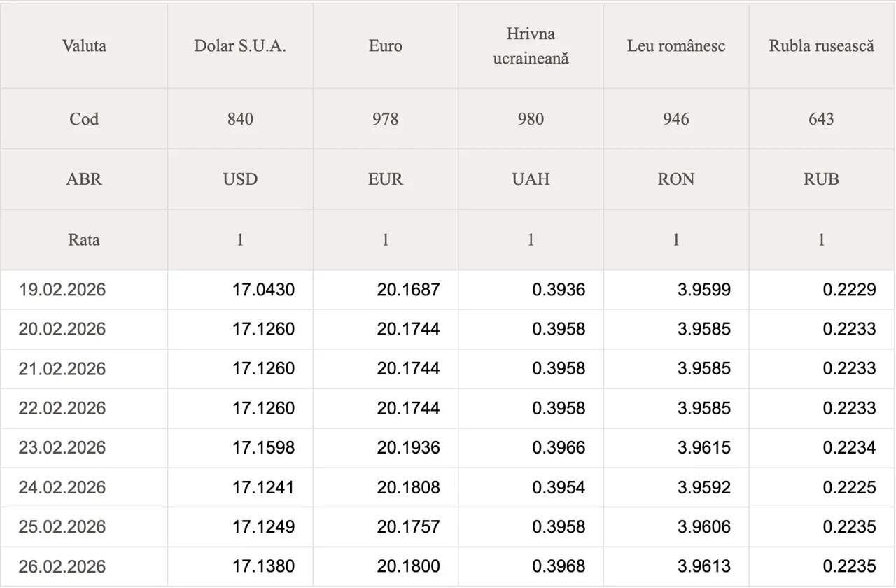Click currency code 978 cell
The image size is (896, 588).
pos(385,119)
